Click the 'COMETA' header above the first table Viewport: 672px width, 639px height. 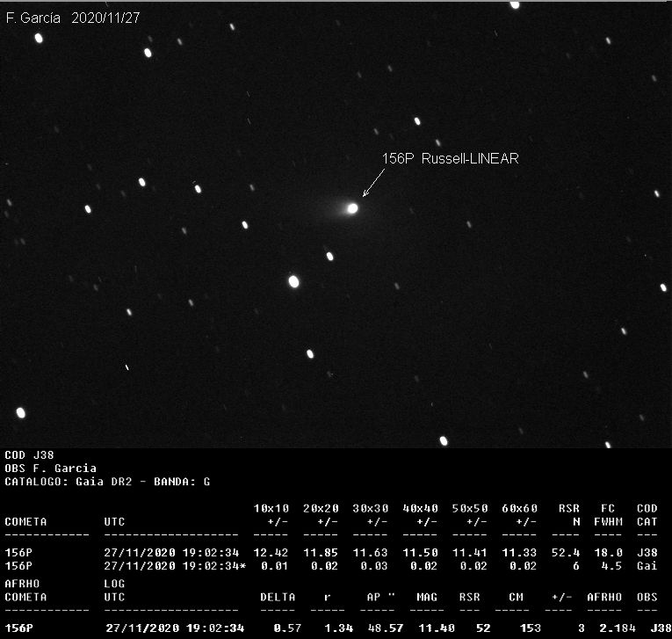[25, 522]
